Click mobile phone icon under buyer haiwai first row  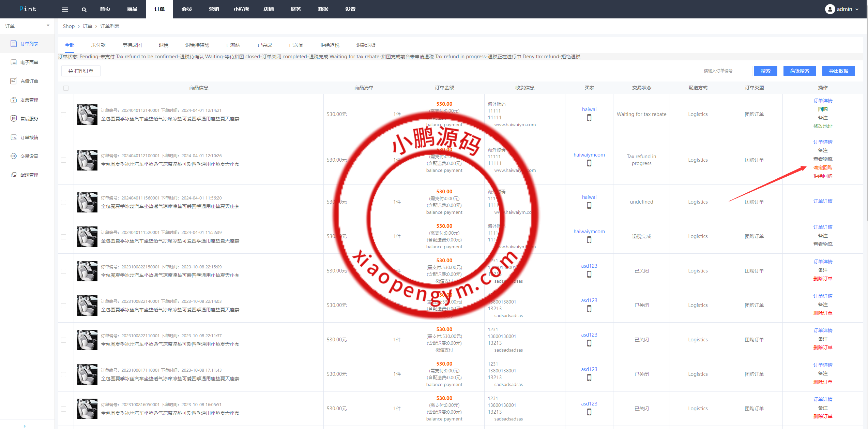(589, 118)
